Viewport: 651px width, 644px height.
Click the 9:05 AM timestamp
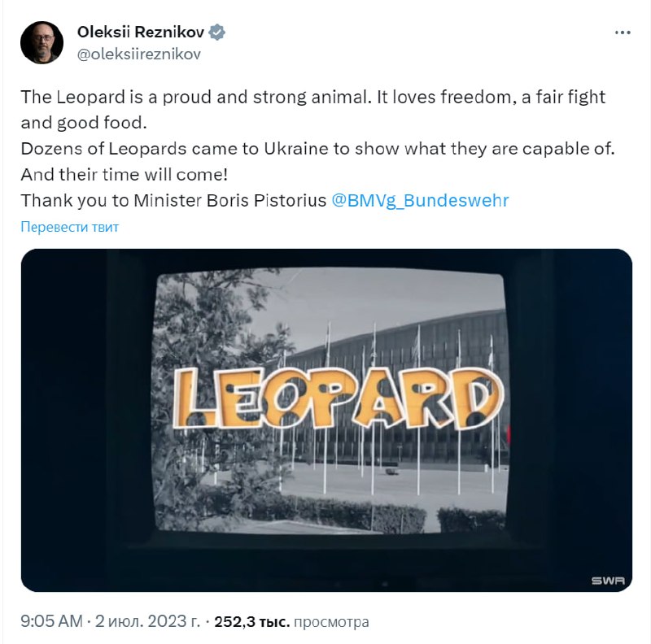(52, 622)
